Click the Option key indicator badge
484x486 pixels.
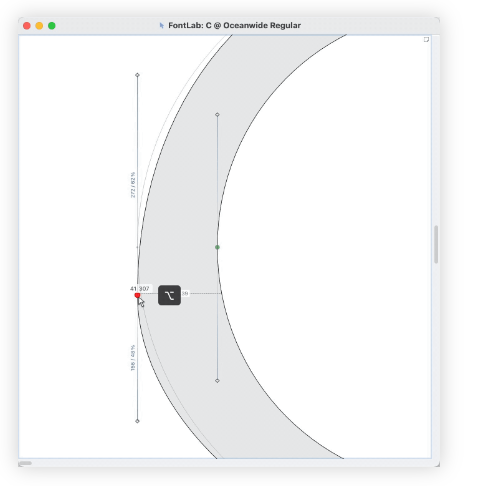(169, 295)
